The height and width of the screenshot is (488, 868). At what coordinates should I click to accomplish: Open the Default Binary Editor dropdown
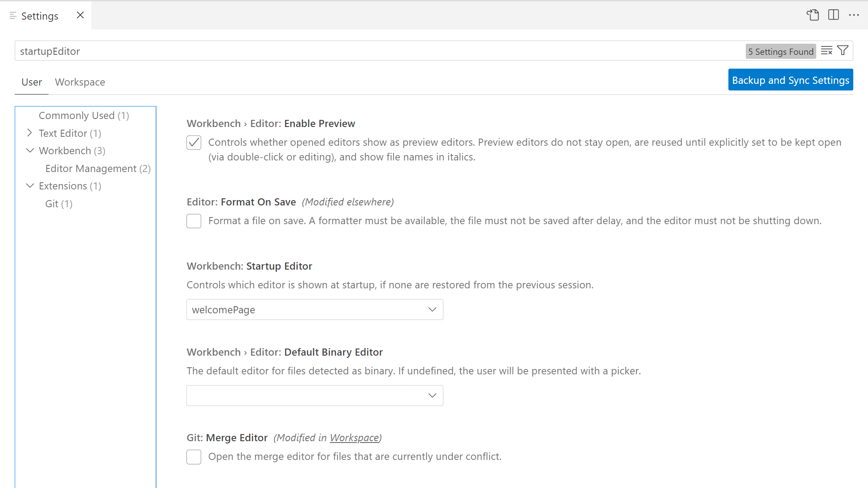click(314, 395)
